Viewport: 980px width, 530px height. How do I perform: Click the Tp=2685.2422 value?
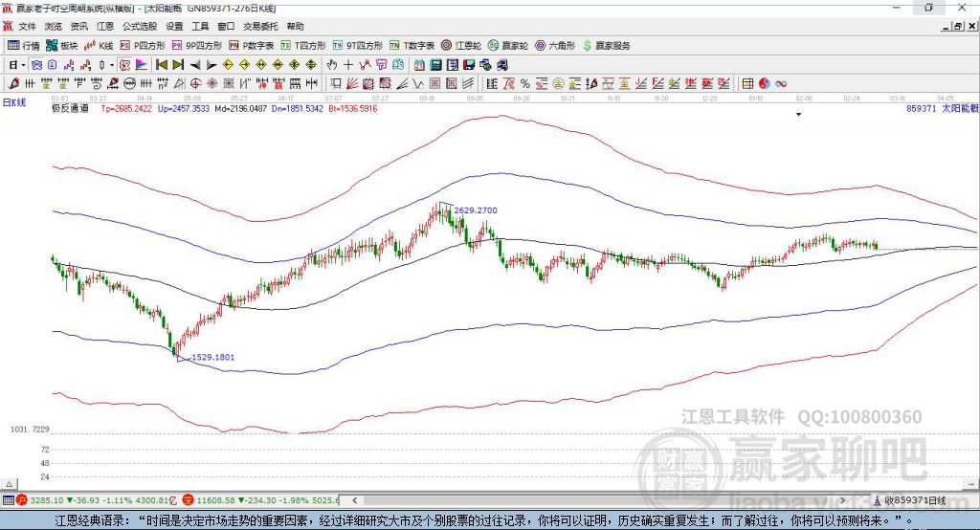click(126, 109)
